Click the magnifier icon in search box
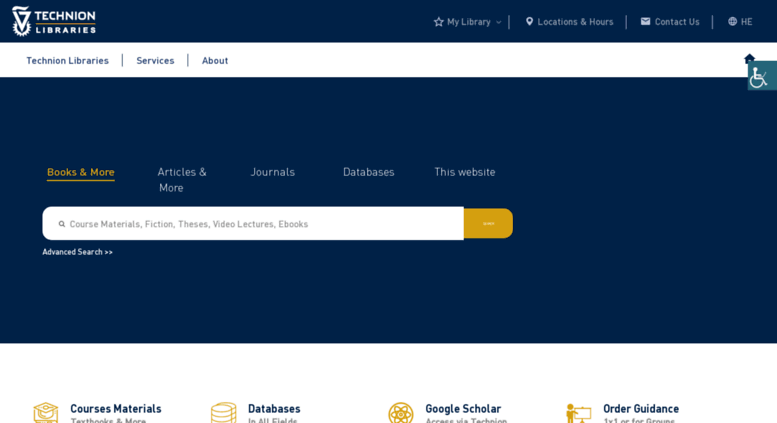This screenshot has height=423, width=777. [62, 224]
